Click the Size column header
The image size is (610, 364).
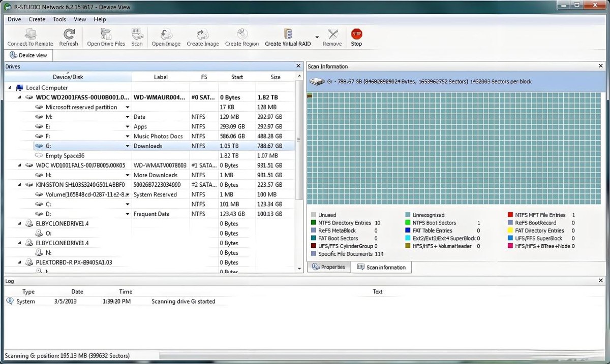(x=276, y=77)
